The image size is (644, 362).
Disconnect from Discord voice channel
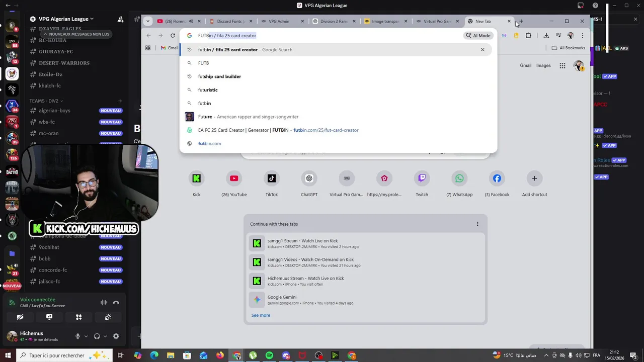point(116,302)
